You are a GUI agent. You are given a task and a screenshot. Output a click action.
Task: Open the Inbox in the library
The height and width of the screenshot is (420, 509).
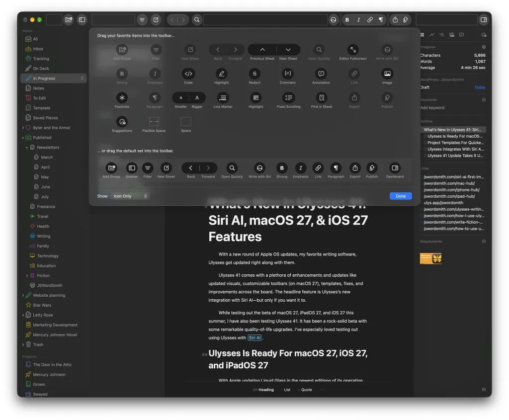pos(54,49)
